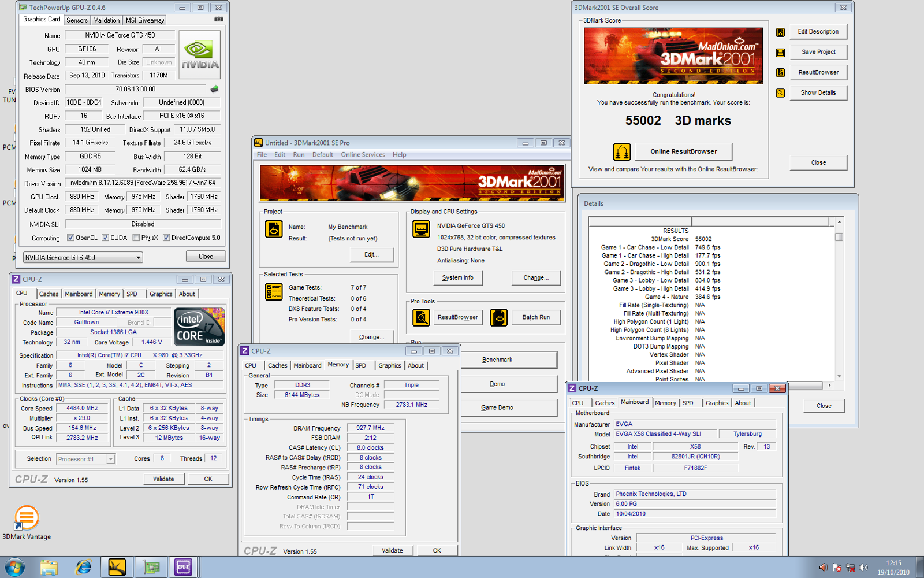
Task: Click the Validate button in CPU-Z CPU window
Action: pos(163,479)
